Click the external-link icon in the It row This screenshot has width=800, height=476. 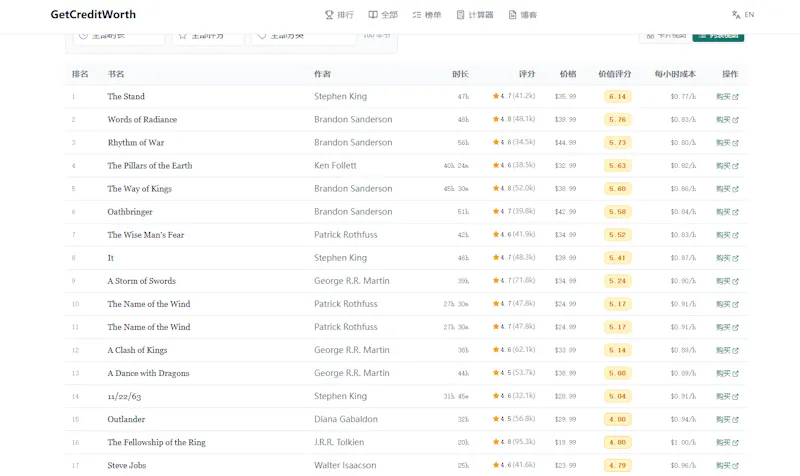(x=735, y=258)
